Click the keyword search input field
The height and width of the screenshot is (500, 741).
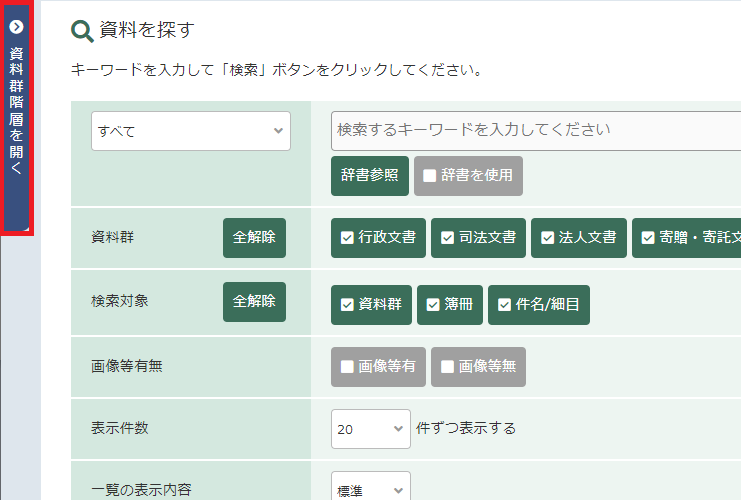(535, 130)
